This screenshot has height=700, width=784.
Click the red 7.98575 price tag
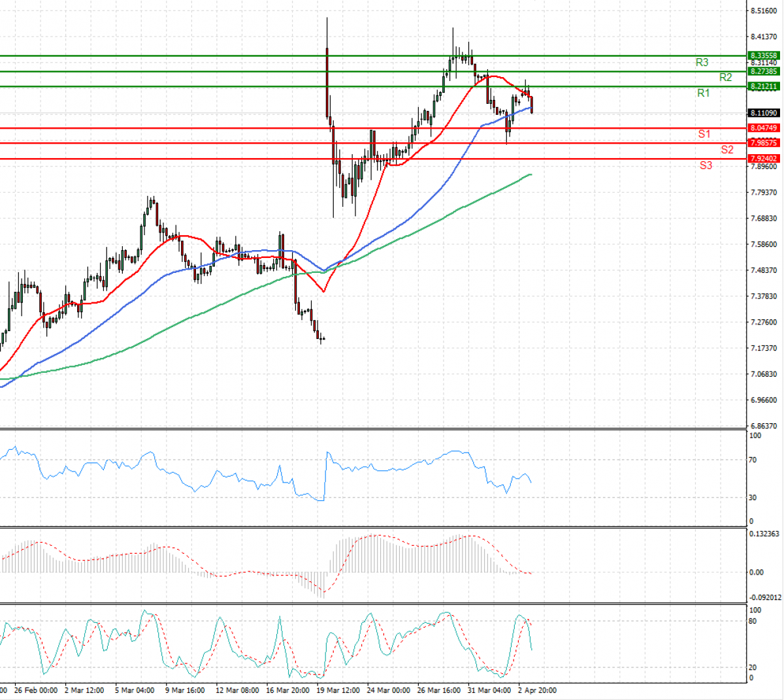pyautogui.click(x=763, y=143)
